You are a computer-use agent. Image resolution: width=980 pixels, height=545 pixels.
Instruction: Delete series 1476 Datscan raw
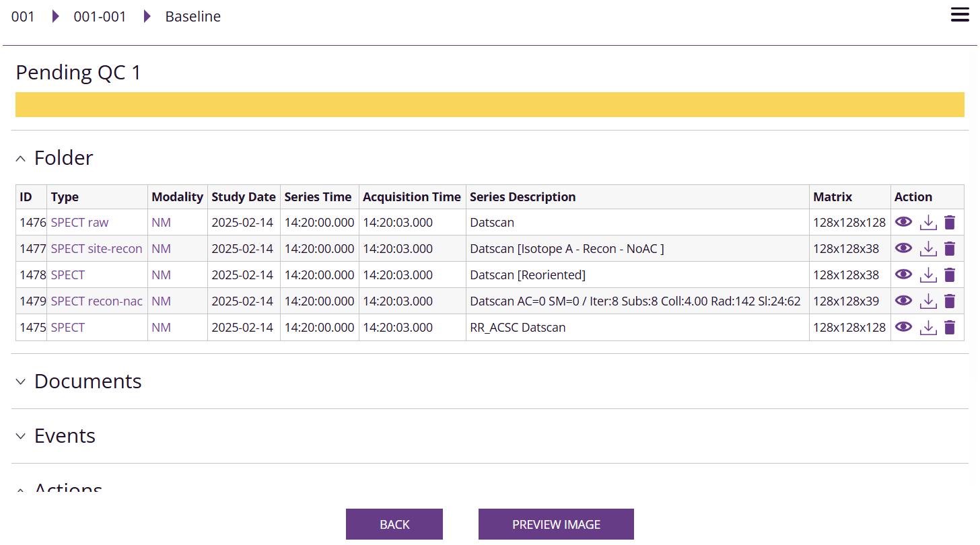click(950, 222)
